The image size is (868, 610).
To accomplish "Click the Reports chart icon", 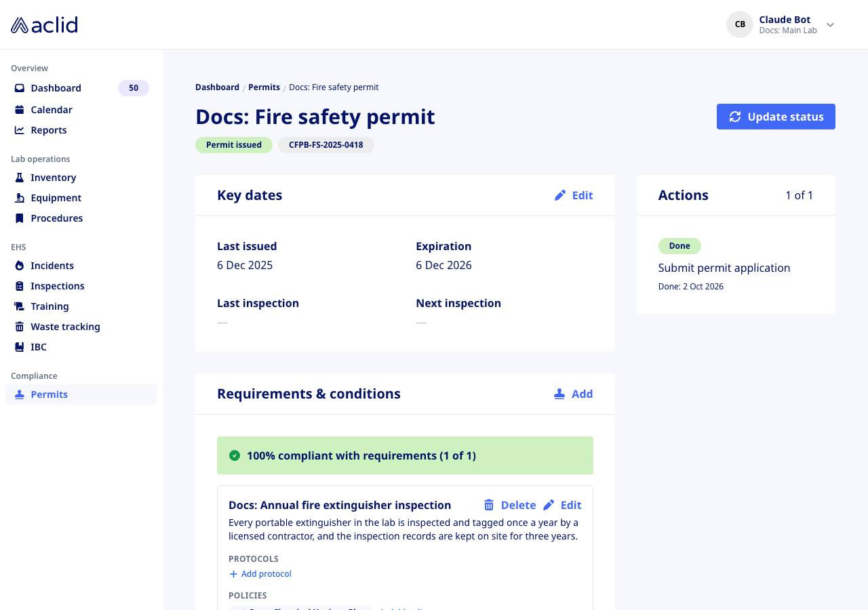I will (20, 130).
